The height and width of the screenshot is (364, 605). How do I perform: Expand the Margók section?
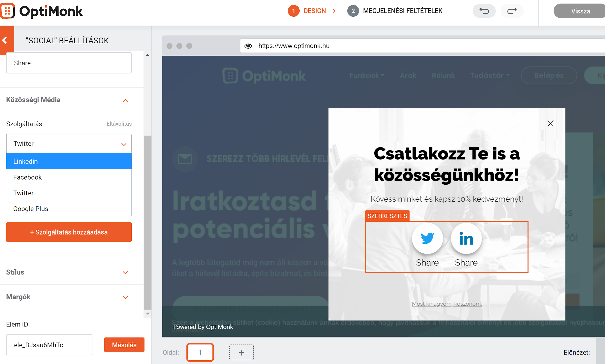125,297
